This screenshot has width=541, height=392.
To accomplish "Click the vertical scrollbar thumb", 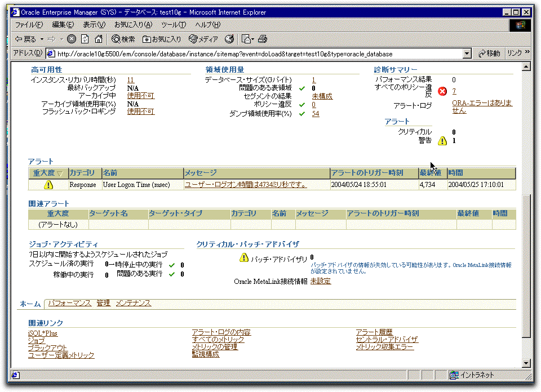I will (526, 266).
